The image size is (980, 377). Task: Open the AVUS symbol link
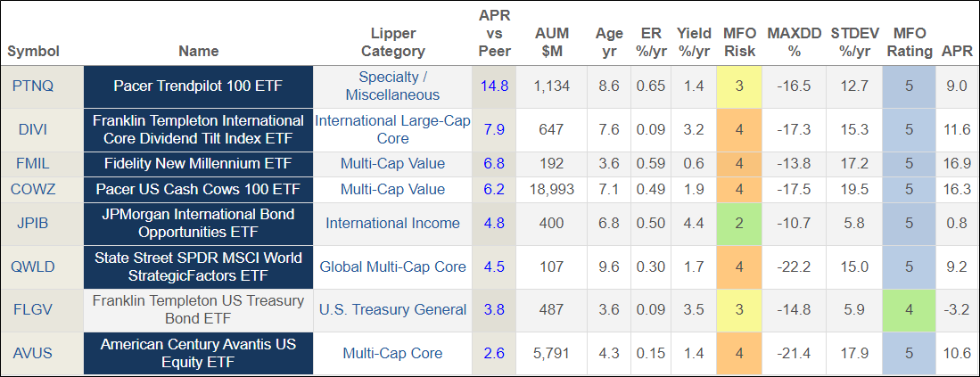(x=33, y=353)
